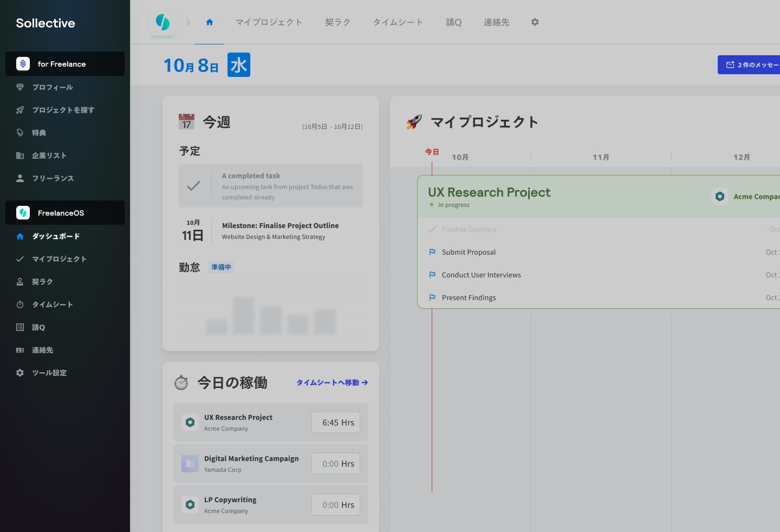The height and width of the screenshot is (532, 780).
Task: Click the home icon in top navigation
Action: click(x=210, y=22)
